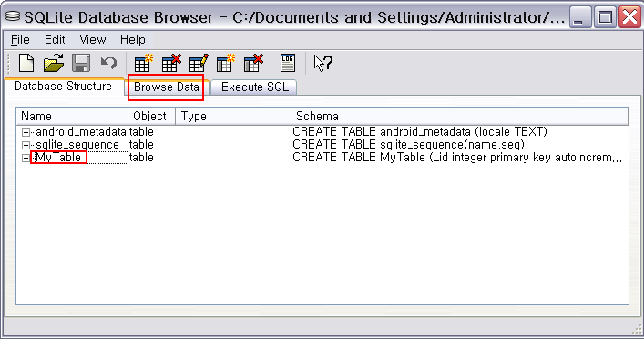Click the Schema column header

coord(460,117)
